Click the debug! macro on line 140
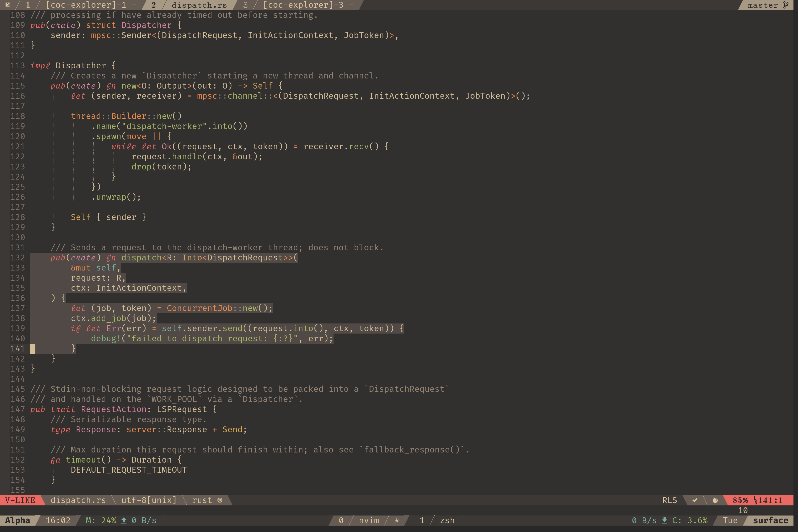 (x=106, y=338)
